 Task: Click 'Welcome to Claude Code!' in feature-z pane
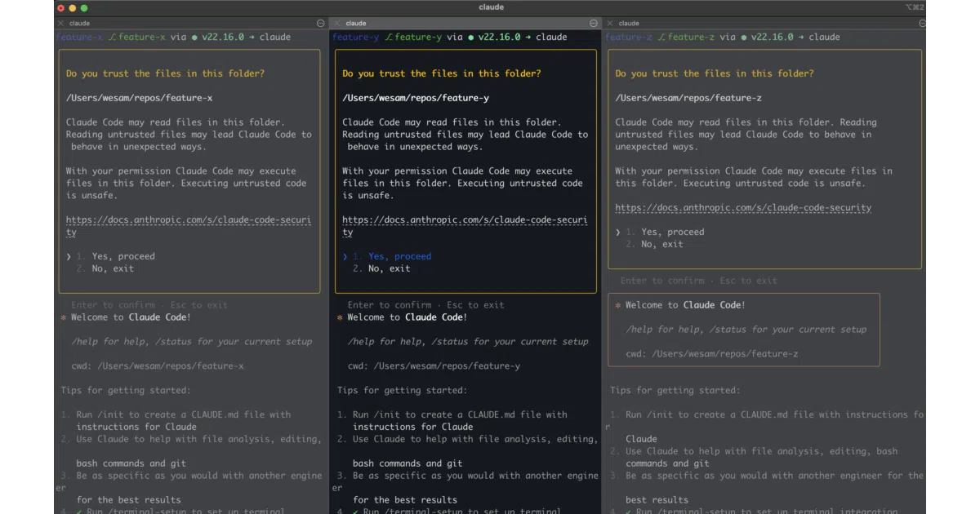pyautogui.click(x=685, y=305)
